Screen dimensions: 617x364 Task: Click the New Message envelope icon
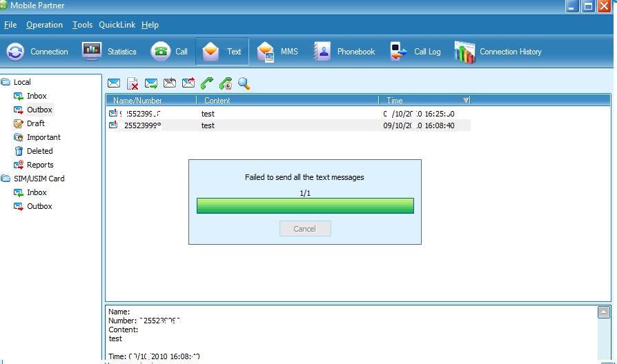[114, 83]
